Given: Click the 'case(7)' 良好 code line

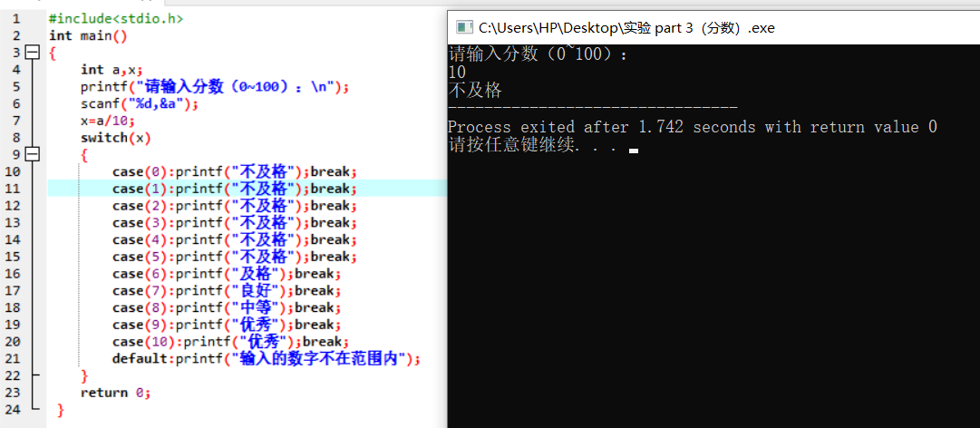Looking at the screenshot, I should tap(227, 290).
